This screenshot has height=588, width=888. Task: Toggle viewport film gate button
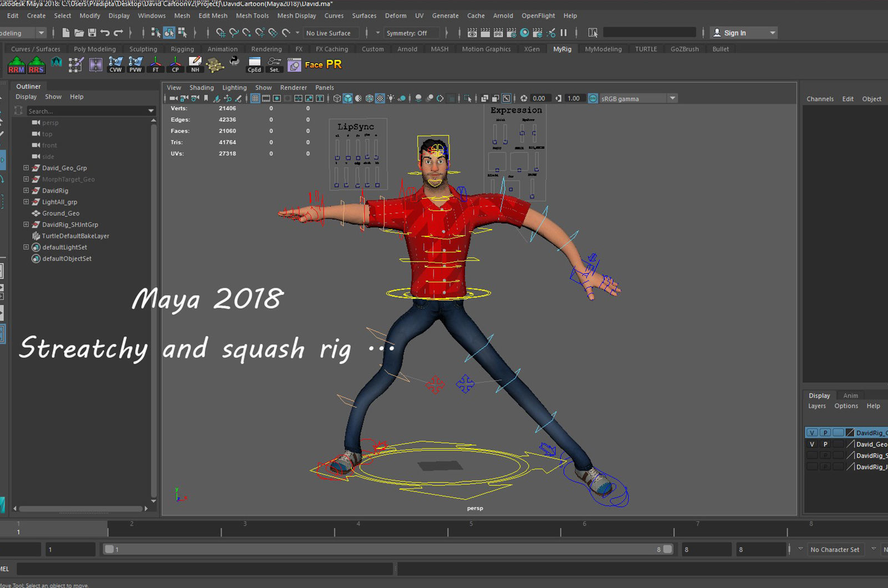coord(266,98)
